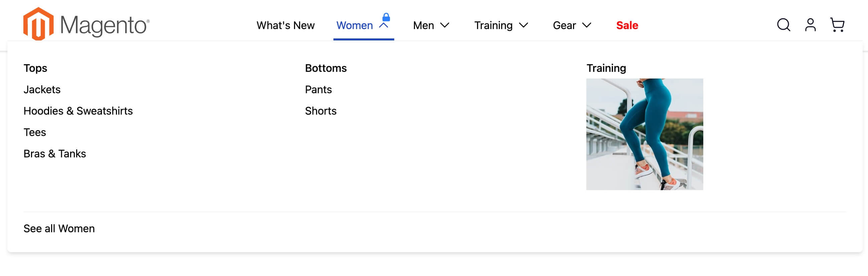Collapse the Women menu chevron
This screenshot has width=868, height=276.
[384, 26]
